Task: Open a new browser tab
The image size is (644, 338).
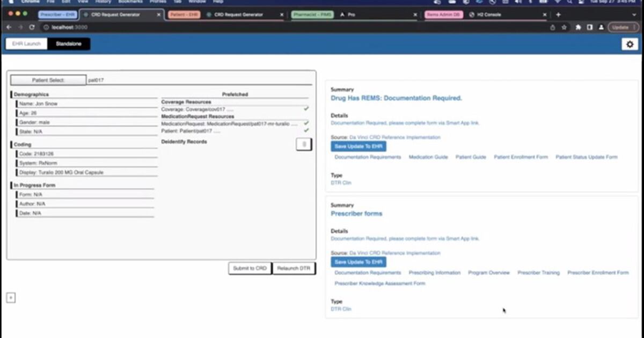Action: (x=558, y=14)
